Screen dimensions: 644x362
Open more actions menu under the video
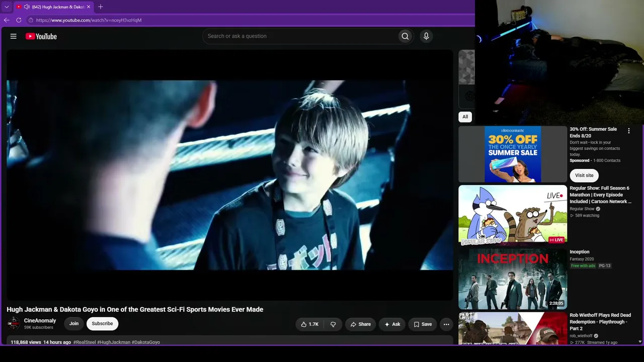tap(446, 324)
